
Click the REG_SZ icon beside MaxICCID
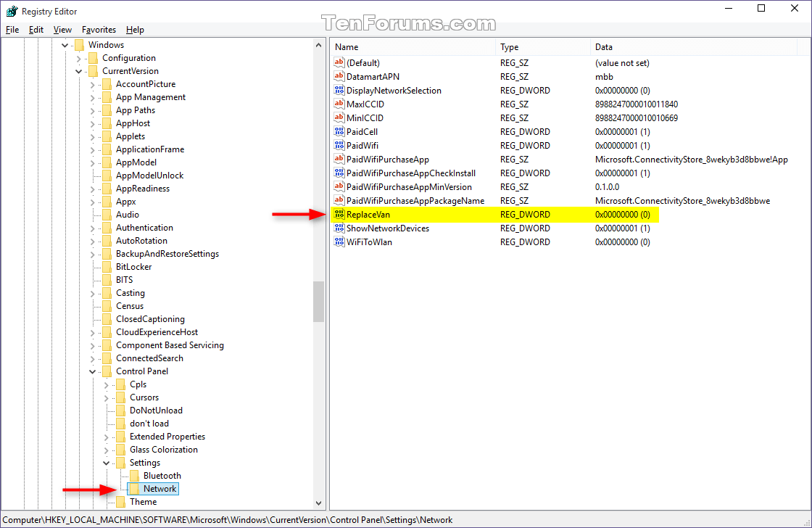[339, 104]
